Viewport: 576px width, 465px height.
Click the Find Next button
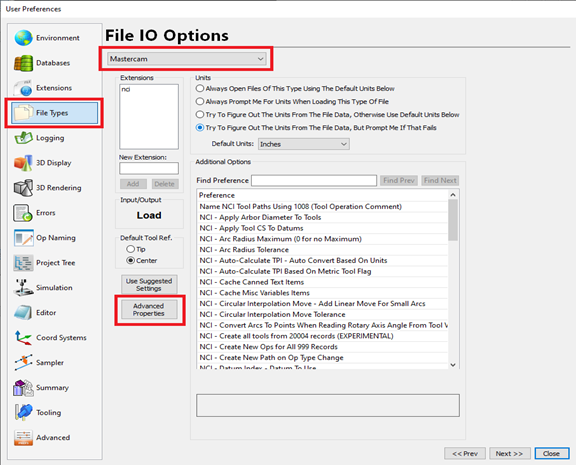[440, 180]
